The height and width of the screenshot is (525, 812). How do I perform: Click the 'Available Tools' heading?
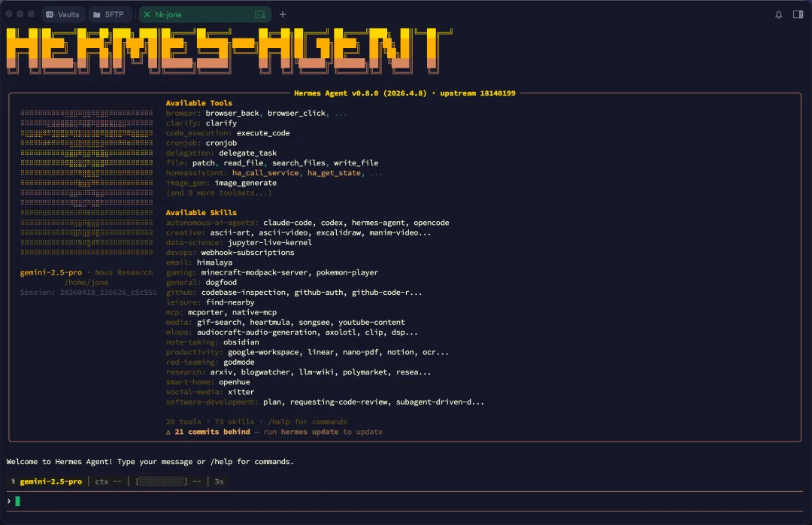coord(198,103)
